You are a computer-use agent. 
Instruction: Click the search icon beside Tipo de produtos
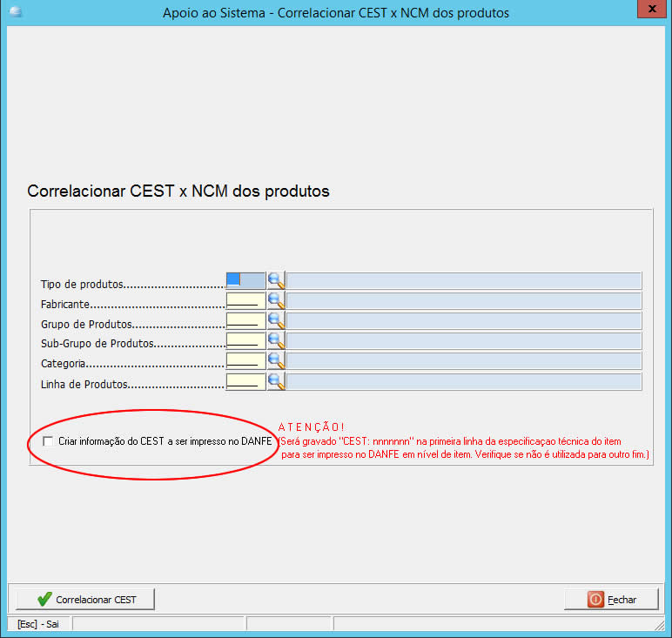276,280
